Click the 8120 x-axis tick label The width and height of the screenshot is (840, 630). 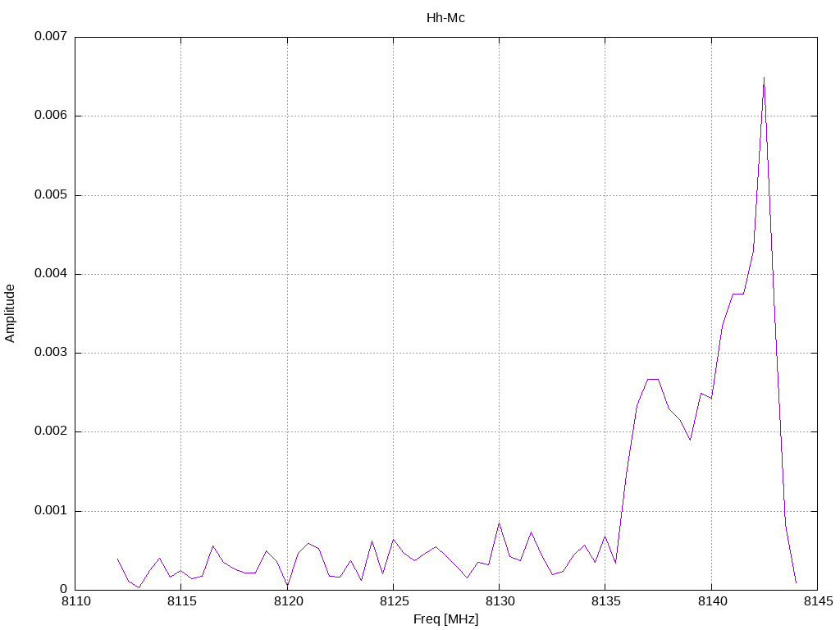pyautogui.click(x=288, y=601)
